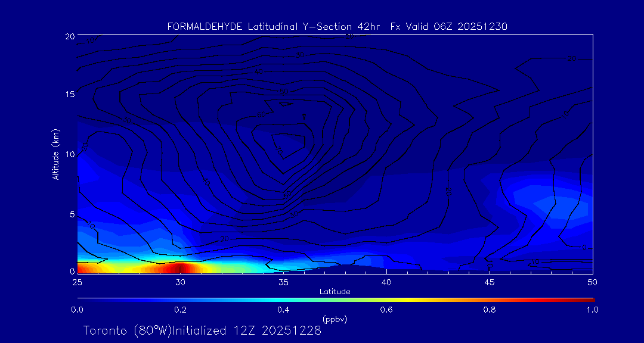The width and height of the screenshot is (644, 343).
Task: Select the Latitude x-axis label
Action: click(335, 292)
